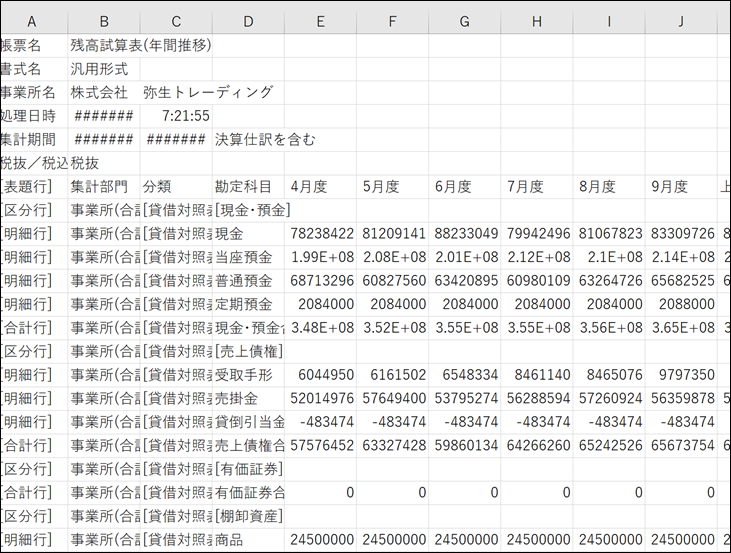Click 売上債権合計 value 64266260

[537, 445]
